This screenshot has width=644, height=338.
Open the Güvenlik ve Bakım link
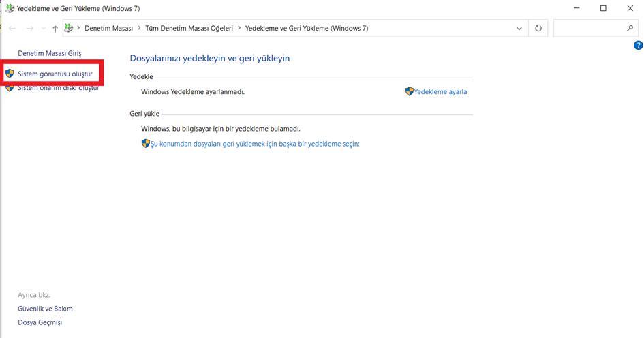(x=45, y=309)
